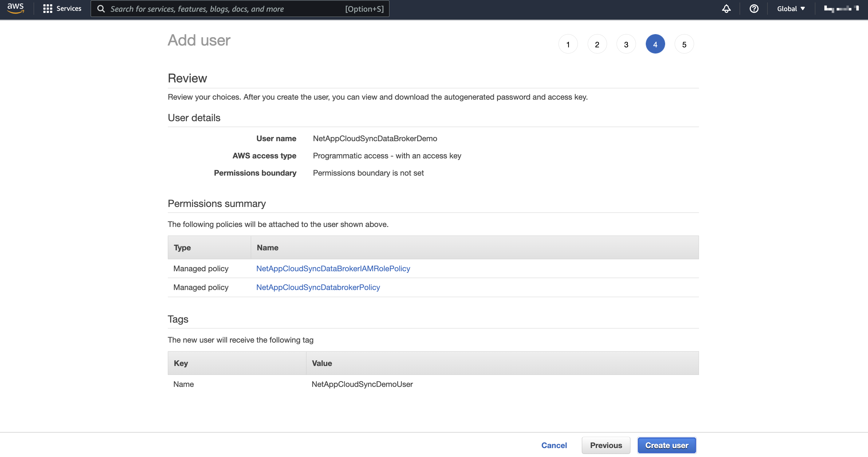Viewport: 868px width, 457px height.
Task: Open the account menu at top right
Action: point(841,9)
